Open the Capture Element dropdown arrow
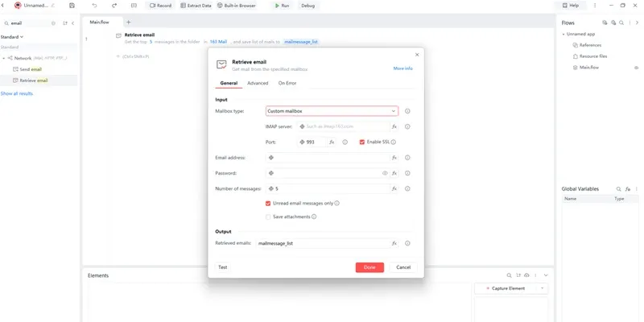Screen dimensions: 644x322 (542, 288)
